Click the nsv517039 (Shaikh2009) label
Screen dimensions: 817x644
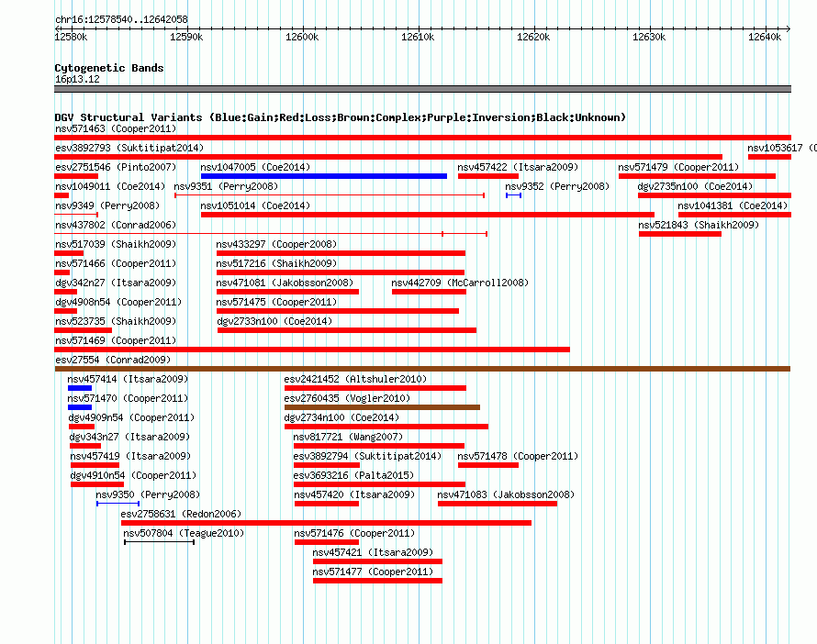[116, 244]
